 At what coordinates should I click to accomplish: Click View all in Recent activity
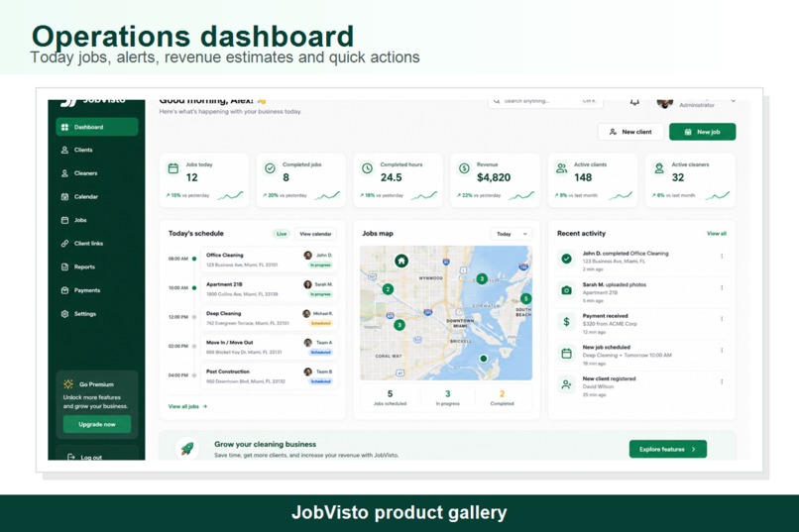[717, 233]
